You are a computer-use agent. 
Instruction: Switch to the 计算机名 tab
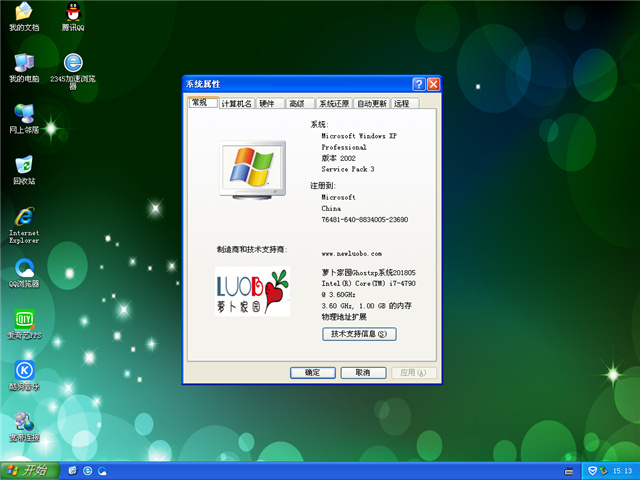237,103
